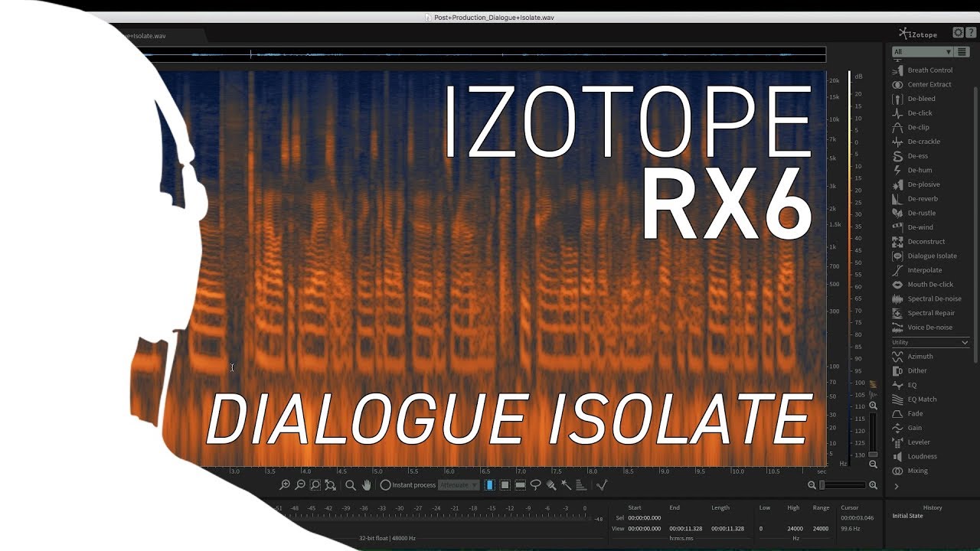This screenshot has height=551, width=980.
Task: Open iZotope preferences gear
Action: 958,33
